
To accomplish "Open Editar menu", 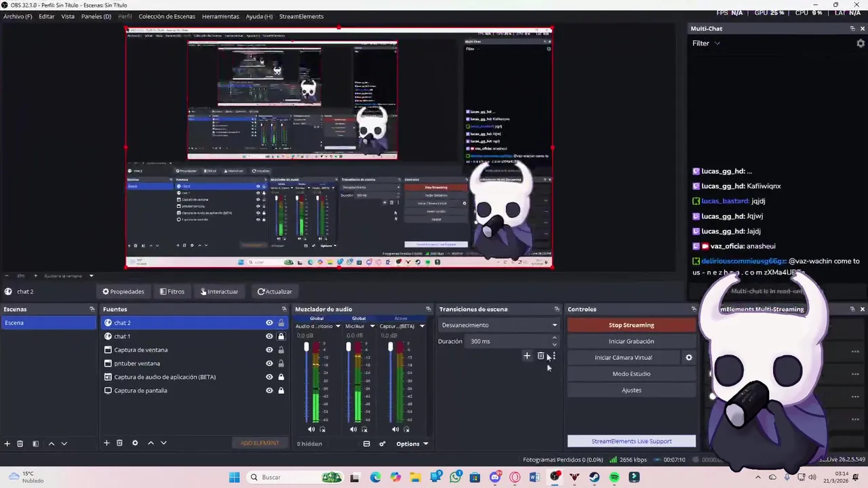I will pyautogui.click(x=47, y=16).
